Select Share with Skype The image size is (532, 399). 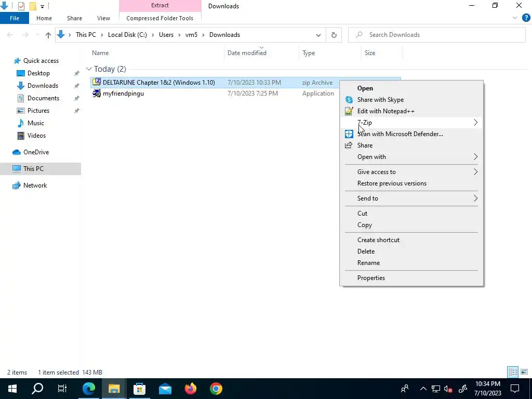click(411, 100)
